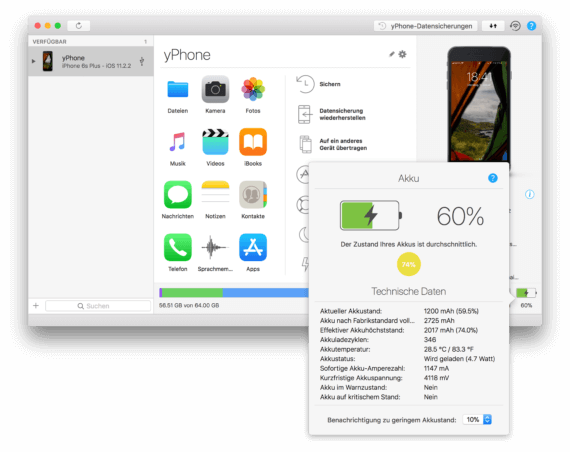Open the iBooks app icon

tap(253, 142)
